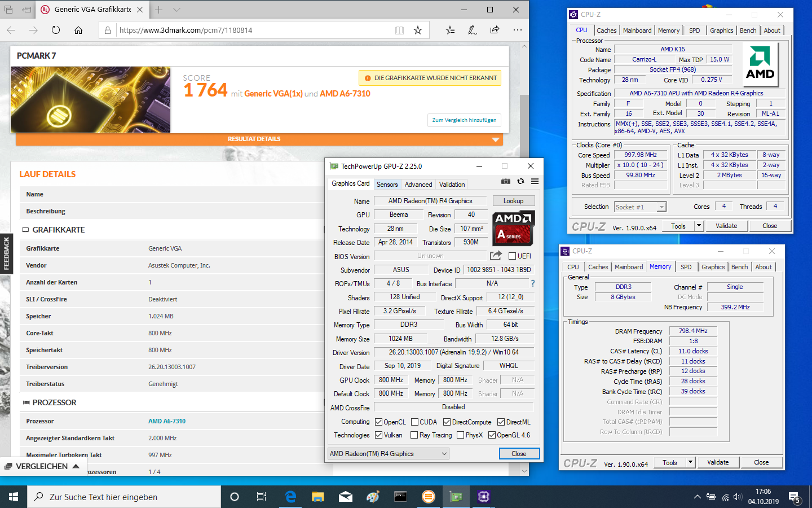
Task: Open Tools dropdown arrow in lower CPU-Z
Action: point(690,462)
